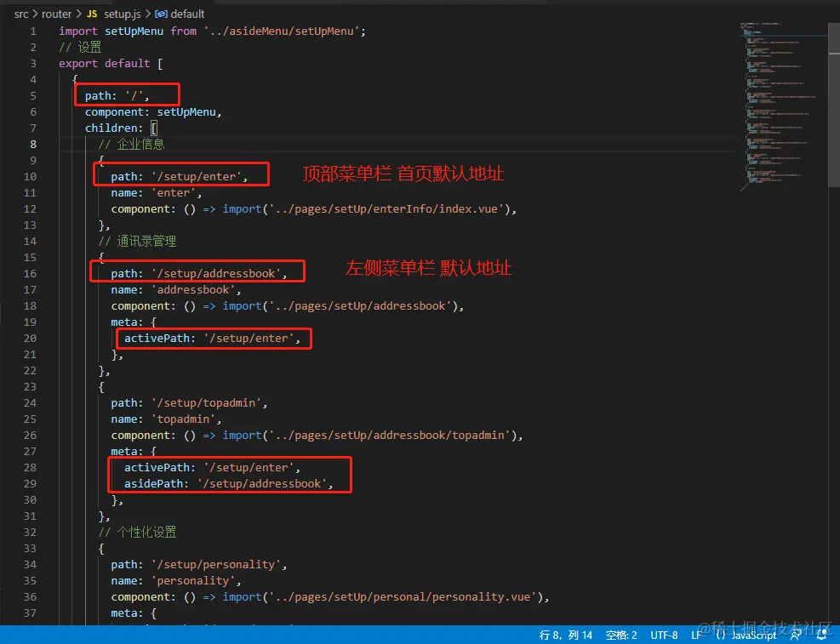Viewport: 840px width, 644px height.
Task: Click the comment '// 个性化设置'
Action: click(137, 532)
